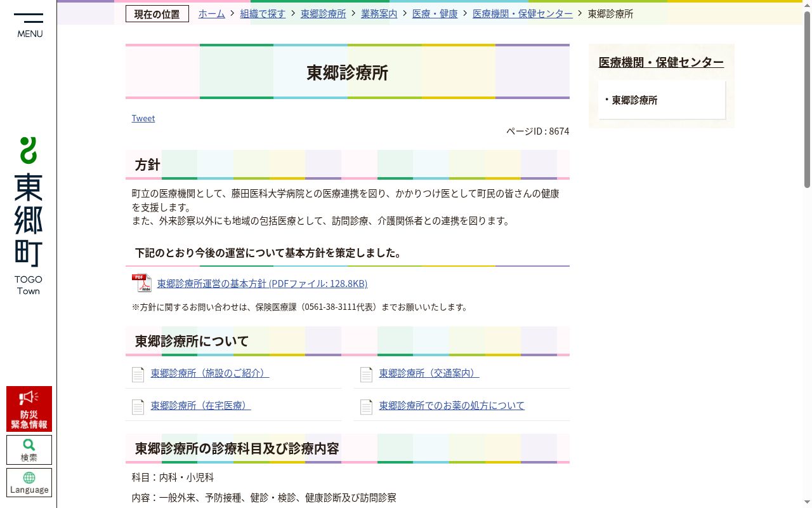The image size is (812, 508).
Task: Click the 保険医療課 inquiry note text
Action: [301, 307]
